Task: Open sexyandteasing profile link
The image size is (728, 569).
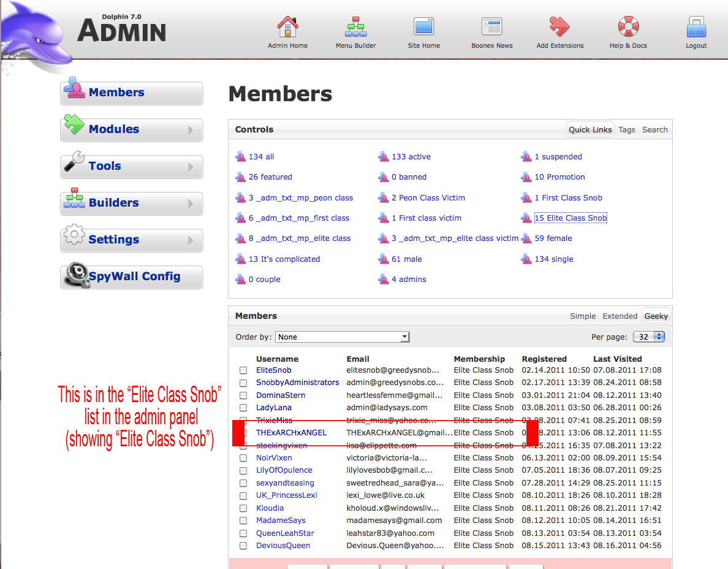Action: (x=285, y=483)
